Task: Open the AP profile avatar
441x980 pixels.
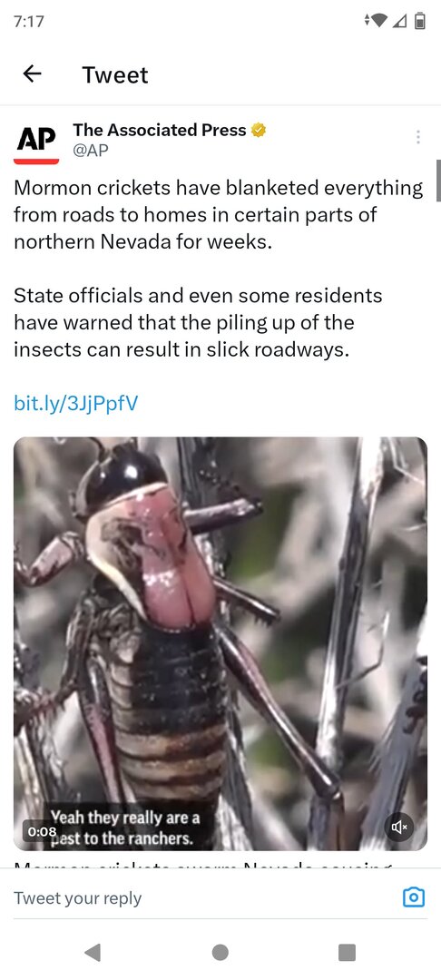Action: [36, 142]
